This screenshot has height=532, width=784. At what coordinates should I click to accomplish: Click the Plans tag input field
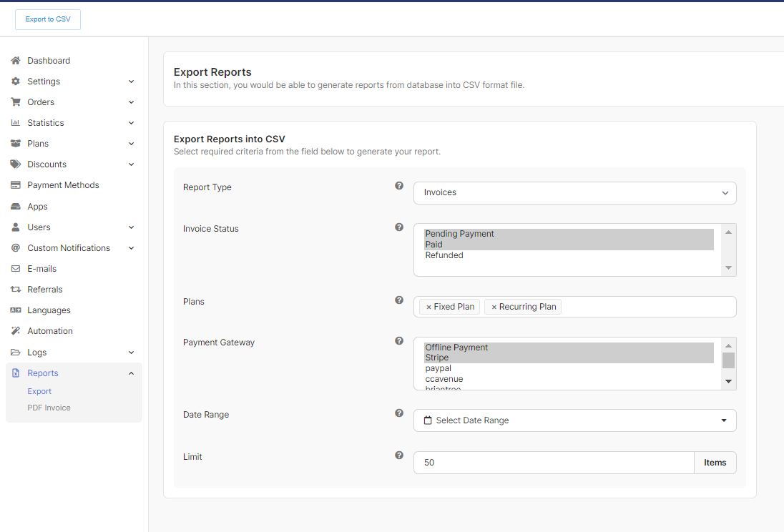pyautogui.click(x=574, y=307)
